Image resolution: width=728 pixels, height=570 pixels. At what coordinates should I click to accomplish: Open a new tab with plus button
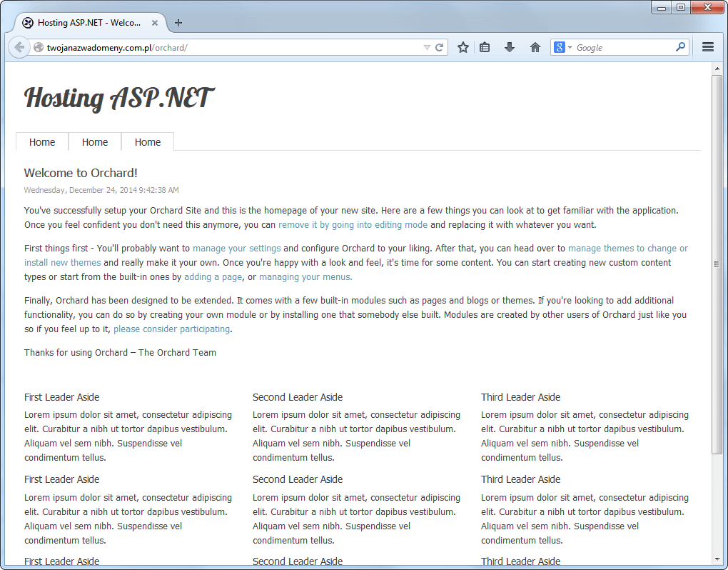(178, 23)
